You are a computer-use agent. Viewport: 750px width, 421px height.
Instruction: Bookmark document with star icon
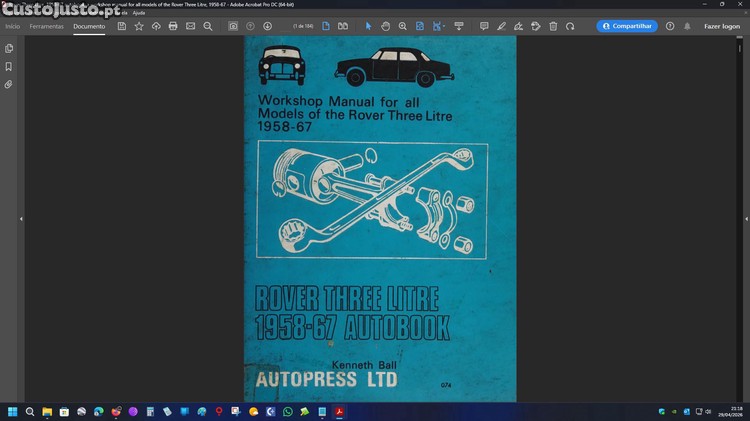coord(139,26)
